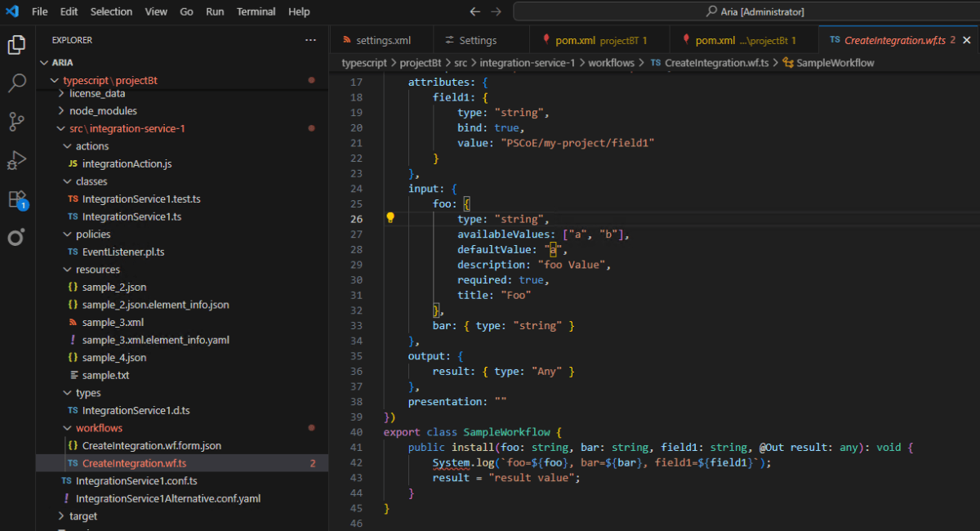This screenshot has height=531, width=980.
Task: Collapse the resources folder
Action: tap(68, 270)
